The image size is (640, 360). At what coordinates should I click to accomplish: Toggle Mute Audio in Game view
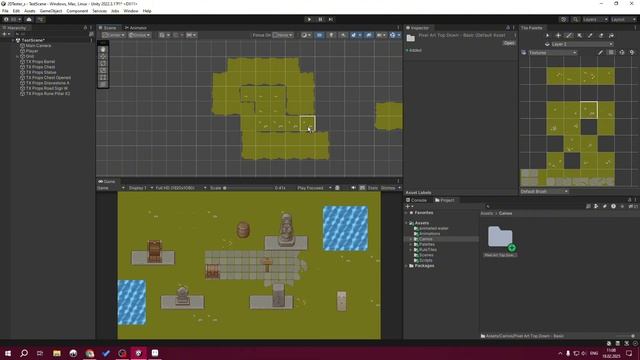pos(353,188)
